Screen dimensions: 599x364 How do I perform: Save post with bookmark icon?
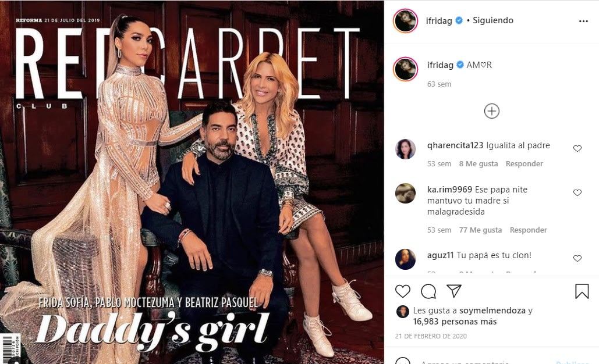pyautogui.click(x=582, y=291)
